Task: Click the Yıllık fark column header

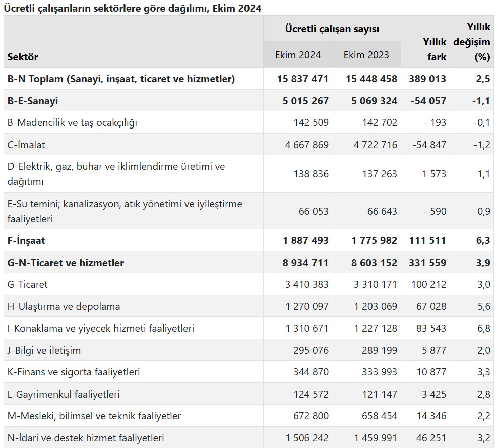Action: (x=435, y=49)
